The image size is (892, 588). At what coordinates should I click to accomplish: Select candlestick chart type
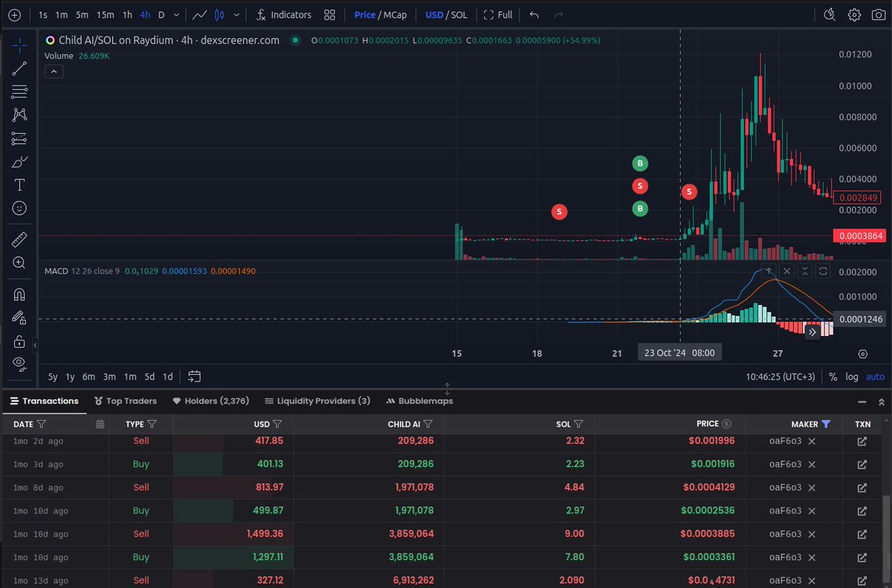coord(219,15)
